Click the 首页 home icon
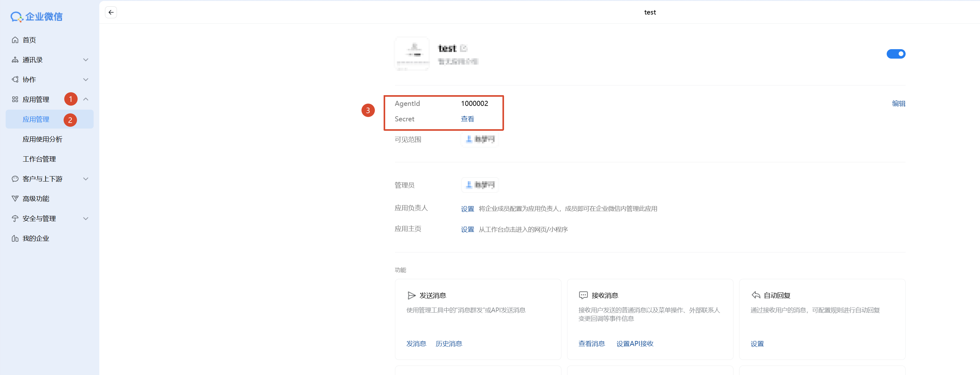Image resolution: width=980 pixels, height=375 pixels. tap(15, 40)
